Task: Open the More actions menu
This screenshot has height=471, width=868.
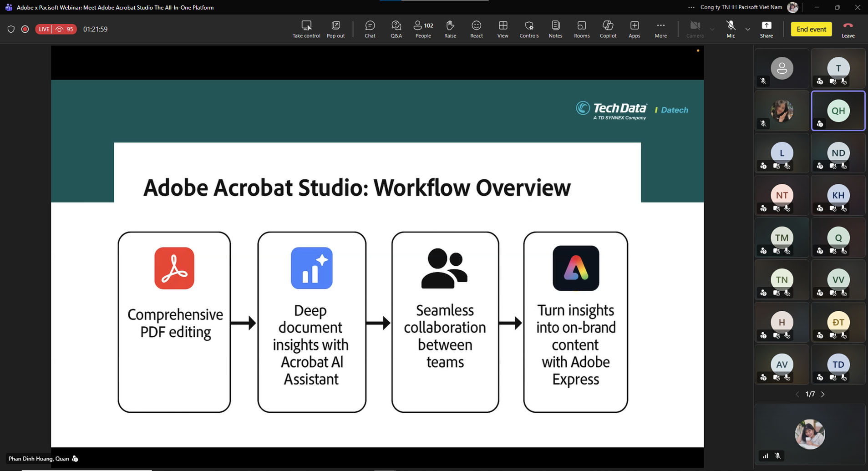Action: point(660,29)
